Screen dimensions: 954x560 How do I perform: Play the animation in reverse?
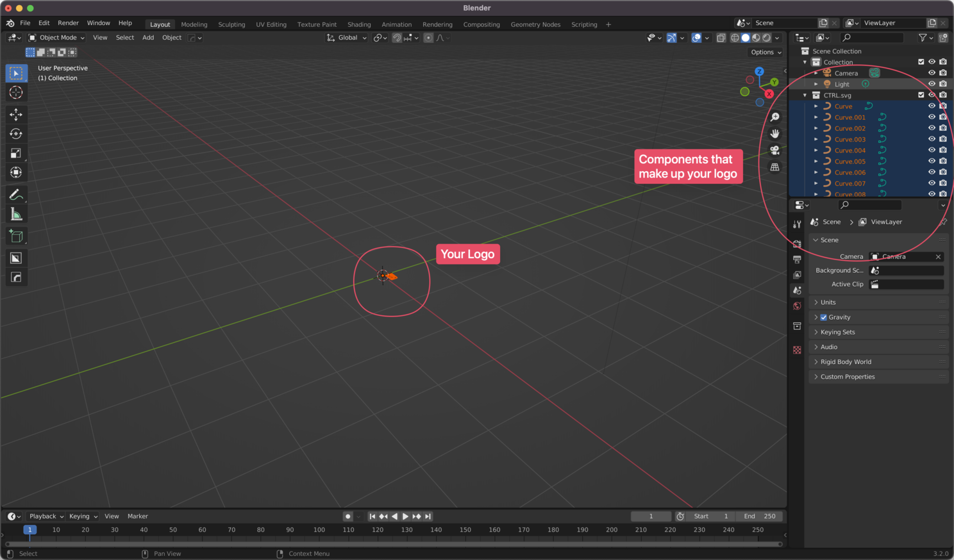(394, 516)
